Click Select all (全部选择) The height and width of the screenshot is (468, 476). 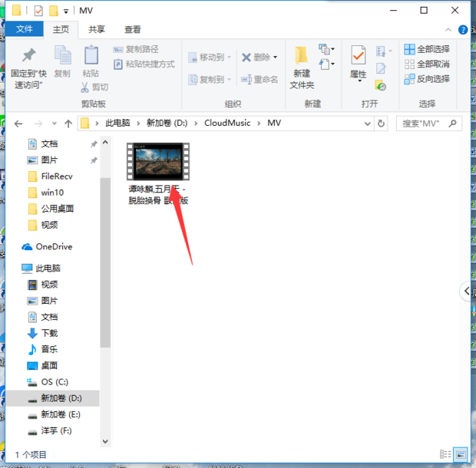click(427, 49)
